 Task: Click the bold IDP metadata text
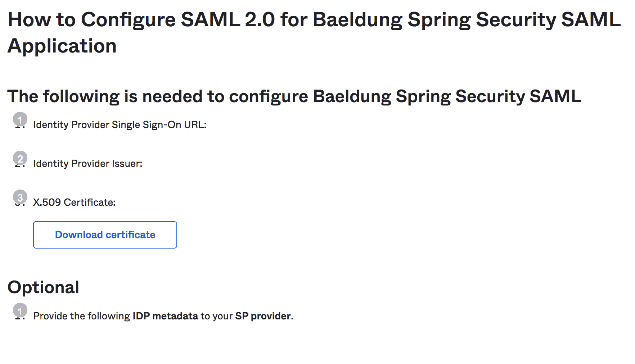click(165, 316)
